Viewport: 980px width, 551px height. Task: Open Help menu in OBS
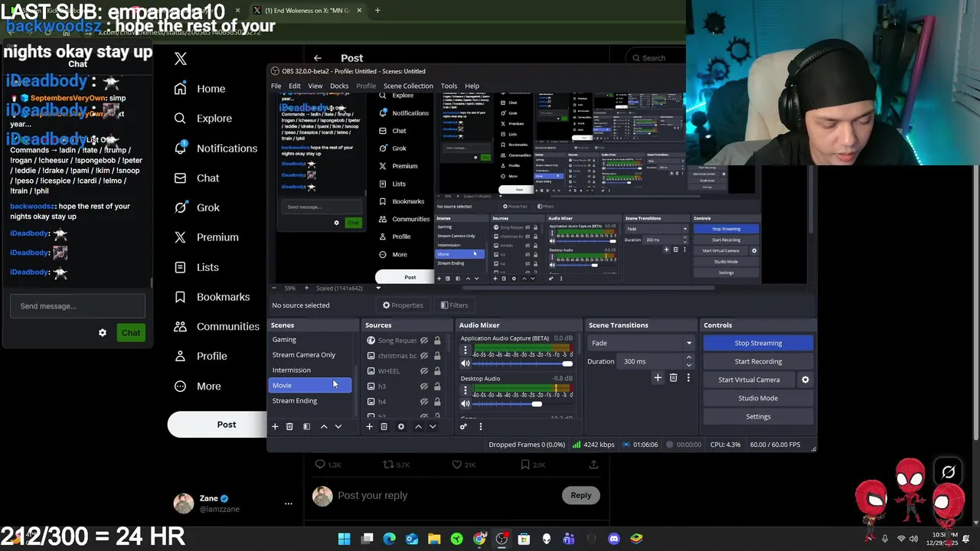(x=472, y=86)
